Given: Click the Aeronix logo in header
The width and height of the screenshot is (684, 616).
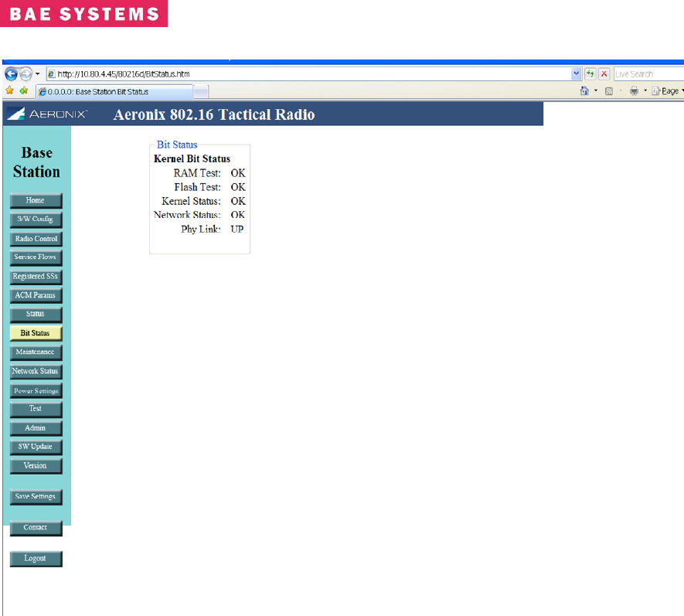Looking at the screenshot, I should click(x=47, y=114).
